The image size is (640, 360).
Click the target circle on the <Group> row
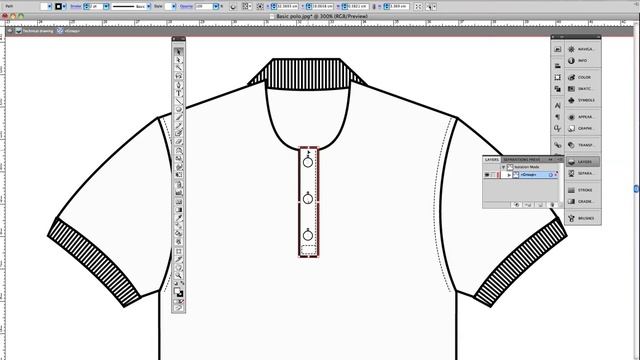[x=550, y=175]
